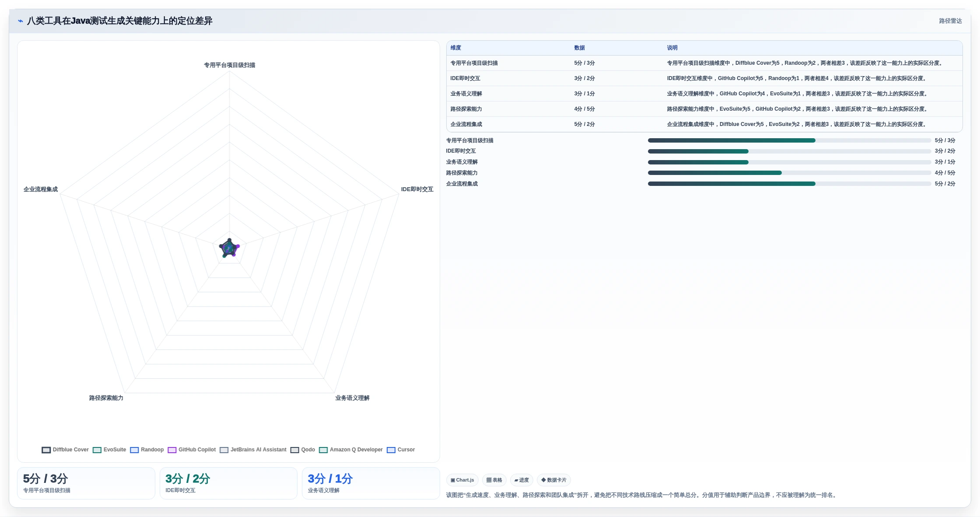Toggle the Amazon Q Developer legend entry

(x=351, y=450)
